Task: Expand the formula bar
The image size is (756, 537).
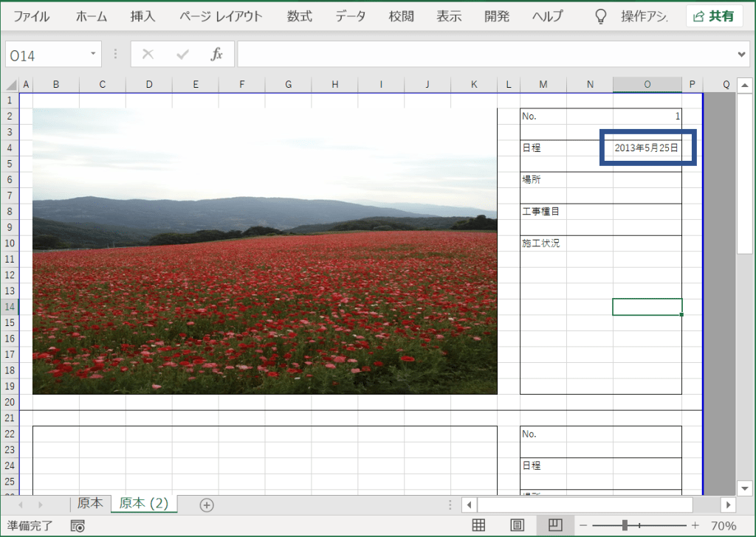Action: tap(743, 54)
